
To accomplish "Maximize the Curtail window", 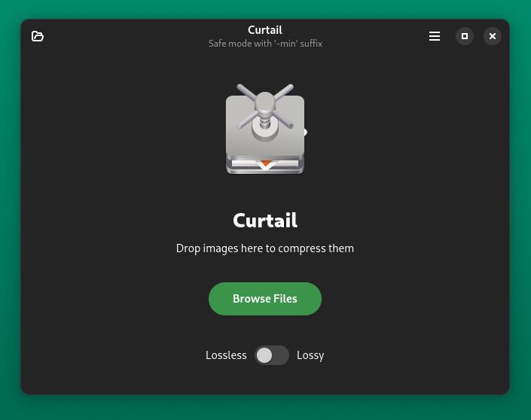I will pyautogui.click(x=465, y=36).
